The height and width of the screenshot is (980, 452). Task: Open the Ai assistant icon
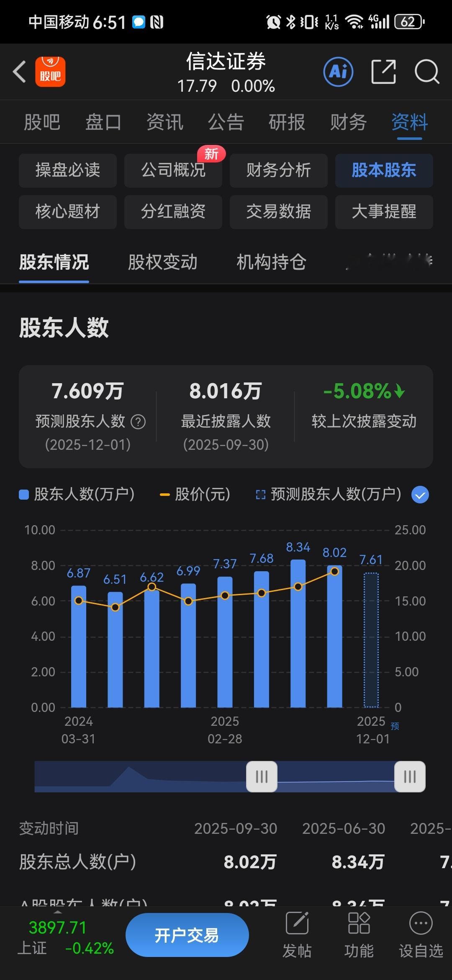[x=339, y=72]
